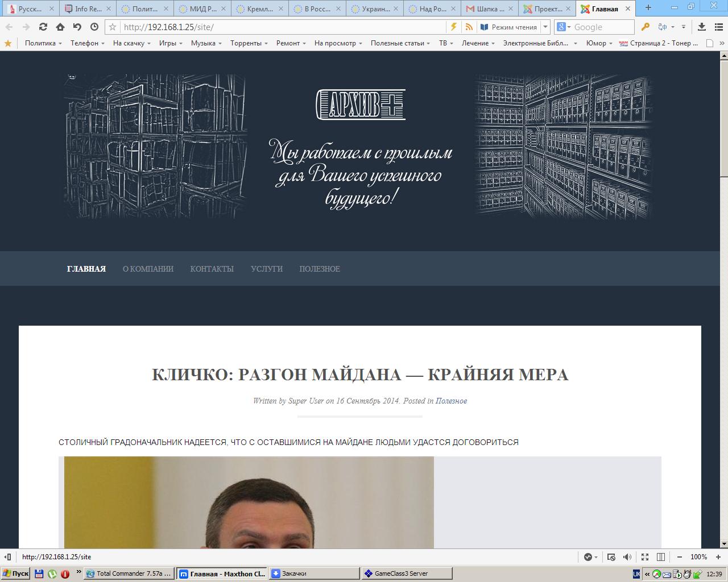The image size is (728, 582).
Task: Open the Лечение bookmarks folder
Action: pyautogui.click(x=478, y=43)
